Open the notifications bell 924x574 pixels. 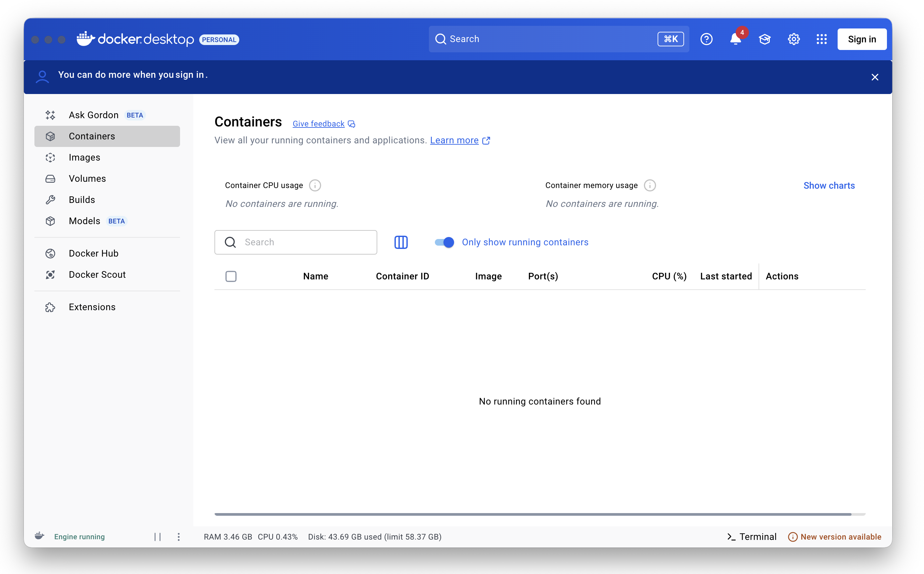(735, 39)
